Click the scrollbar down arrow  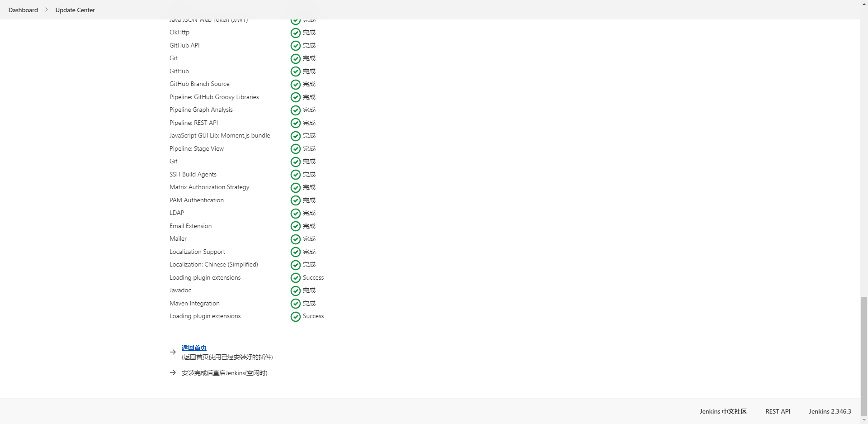click(x=864, y=420)
